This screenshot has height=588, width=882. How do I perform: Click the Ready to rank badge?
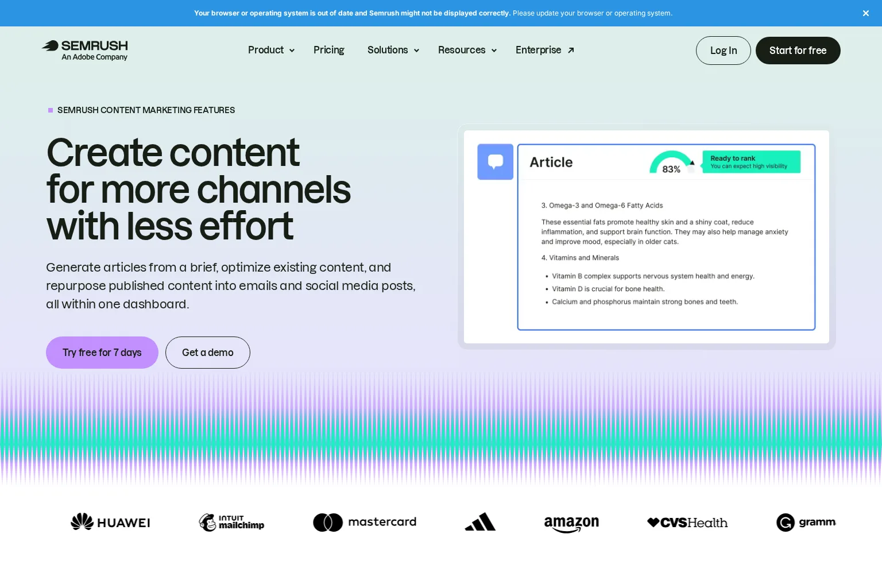pyautogui.click(x=752, y=162)
